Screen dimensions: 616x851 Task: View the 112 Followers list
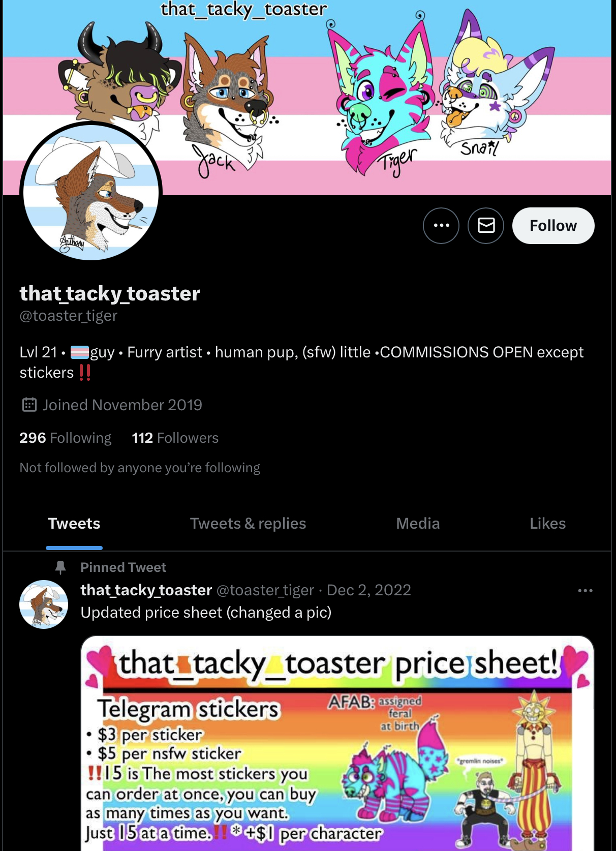(x=175, y=438)
